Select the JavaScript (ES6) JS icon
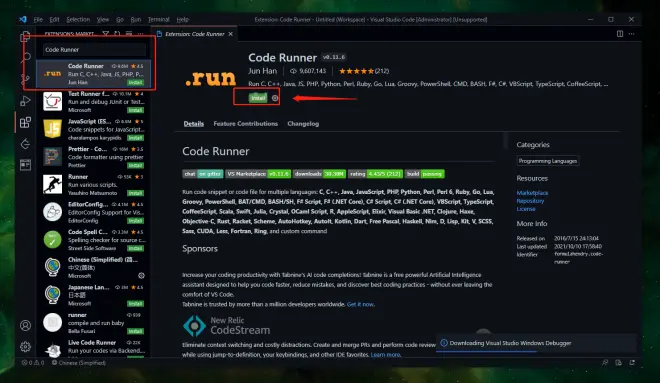Screen dimensions: 660x383 pos(53,129)
